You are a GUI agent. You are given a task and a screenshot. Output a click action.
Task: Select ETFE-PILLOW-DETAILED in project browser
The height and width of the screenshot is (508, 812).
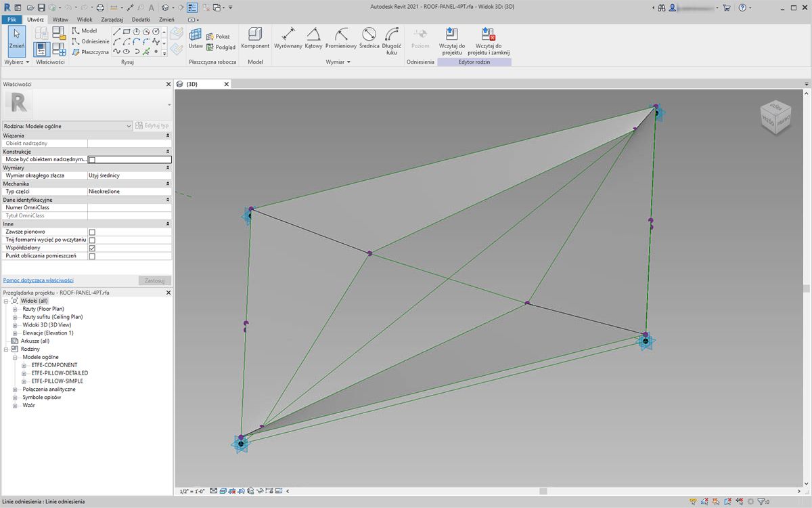pyautogui.click(x=60, y=373)
